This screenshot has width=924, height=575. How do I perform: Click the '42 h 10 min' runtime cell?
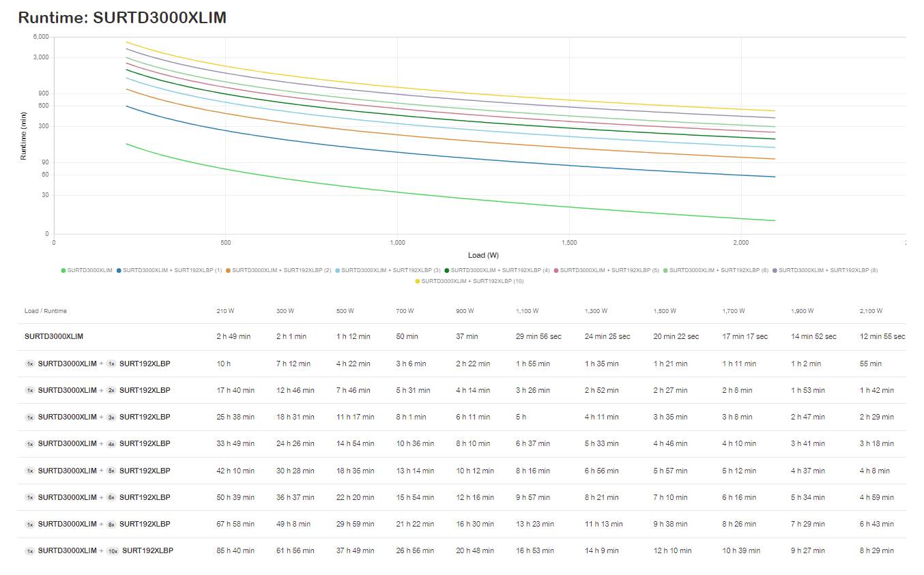235,471
